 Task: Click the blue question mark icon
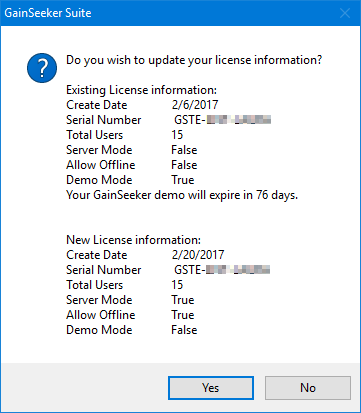click(x=42, y=68)
